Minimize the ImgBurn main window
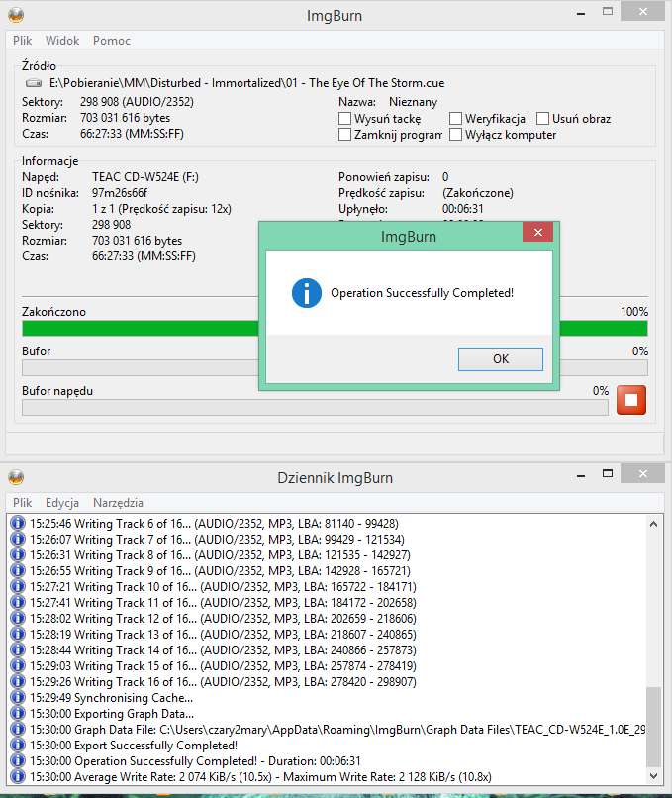 tap(581, 12)
